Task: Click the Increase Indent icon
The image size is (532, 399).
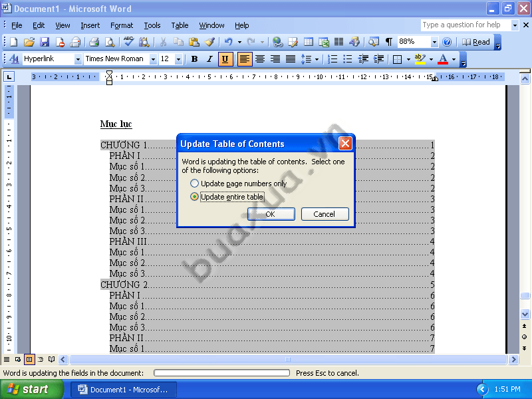Action: pos(378,59)
